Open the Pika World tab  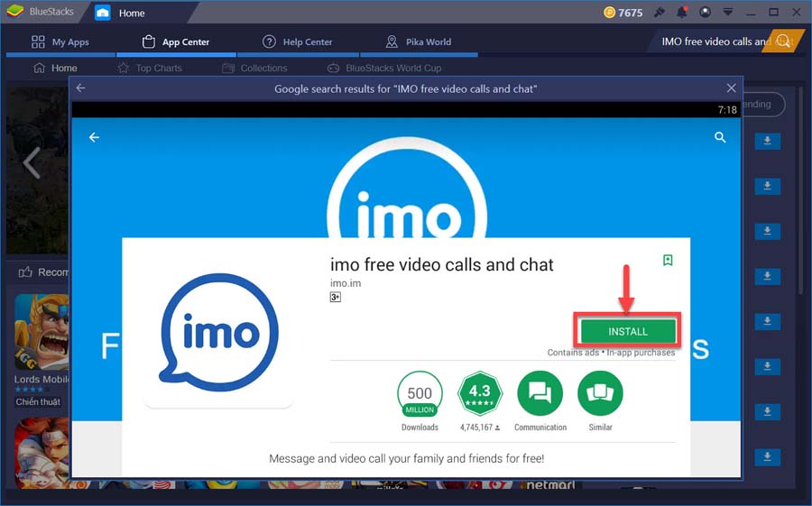tap(419, 42)
